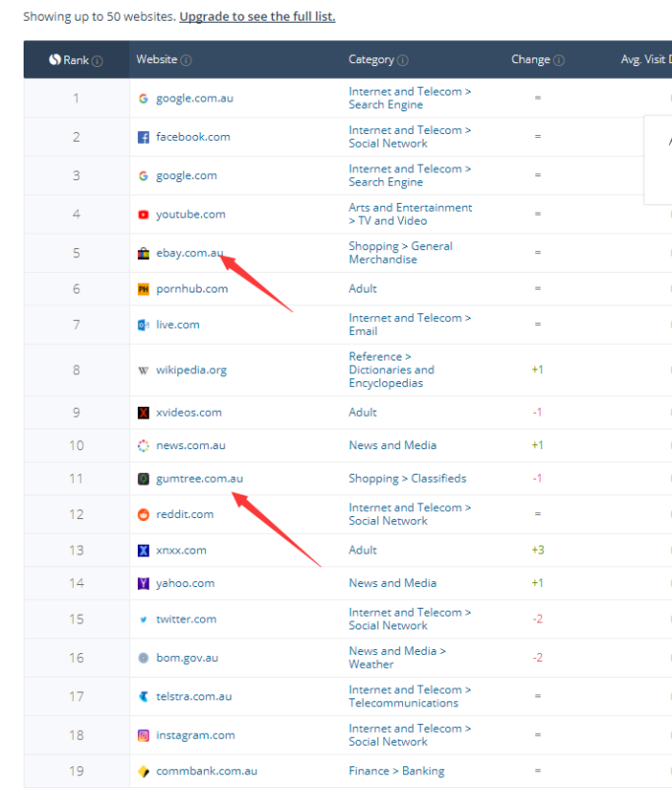
Task: Click the gumtree.com.au favicon
Action: (x=143, y=479)
